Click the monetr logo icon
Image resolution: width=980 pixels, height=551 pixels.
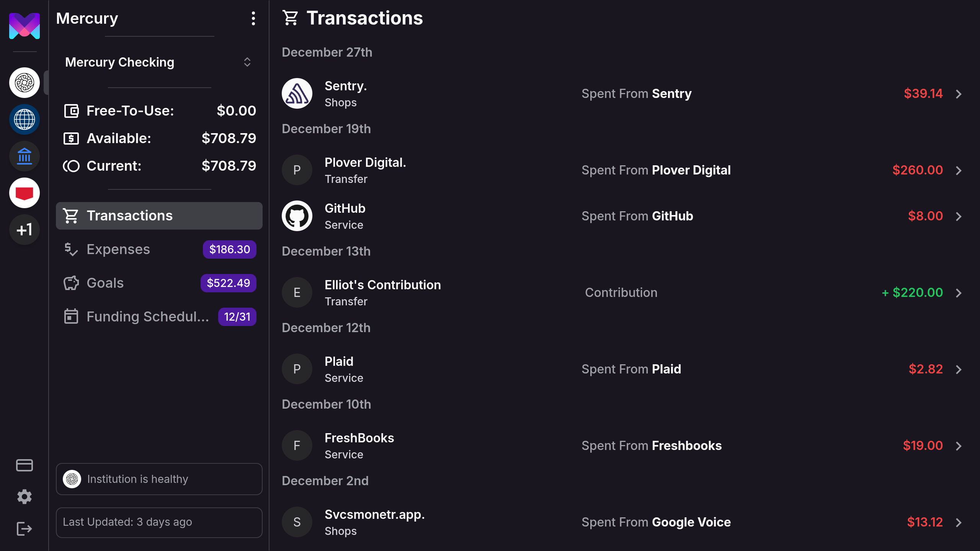(24, 26)
